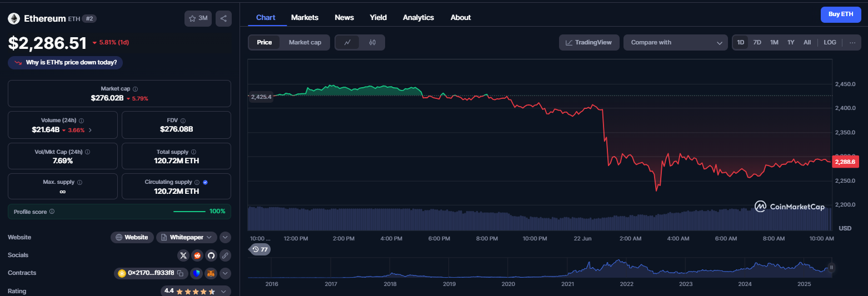Open the Website link
Image resolution: width=868 pixels, height=296 pixels.
tap(132, 237)
